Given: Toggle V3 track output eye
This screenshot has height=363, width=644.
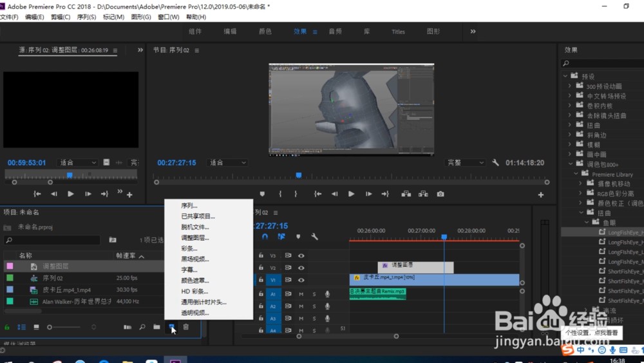Looking at the screenshot, I should pyautogui.click(x=301, y=256).
